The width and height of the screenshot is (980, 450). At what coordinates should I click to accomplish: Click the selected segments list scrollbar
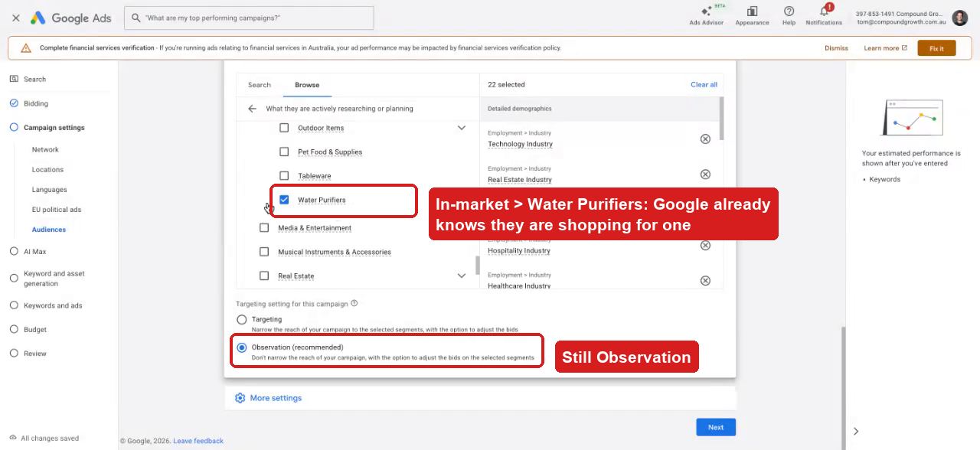(x=722, y=119)
